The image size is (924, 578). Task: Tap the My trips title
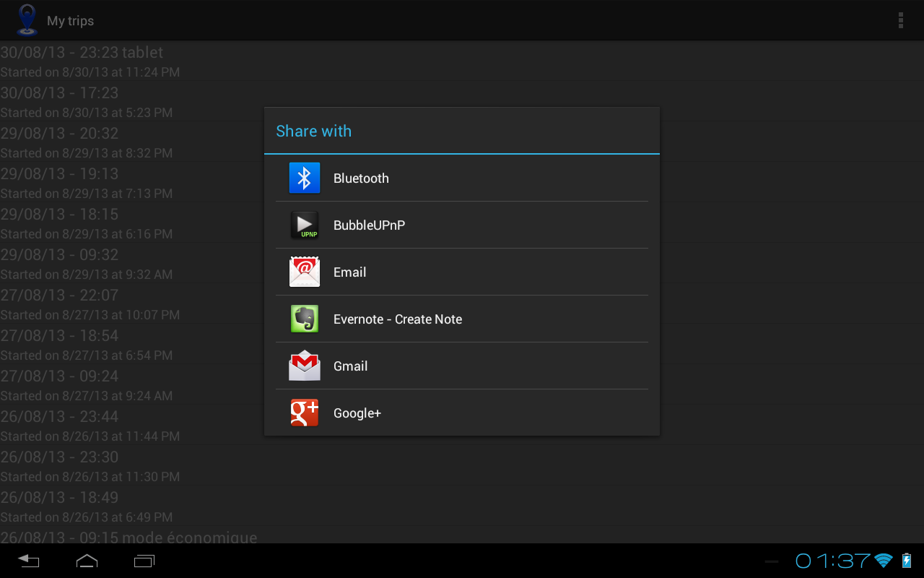(x=70, y=21)
